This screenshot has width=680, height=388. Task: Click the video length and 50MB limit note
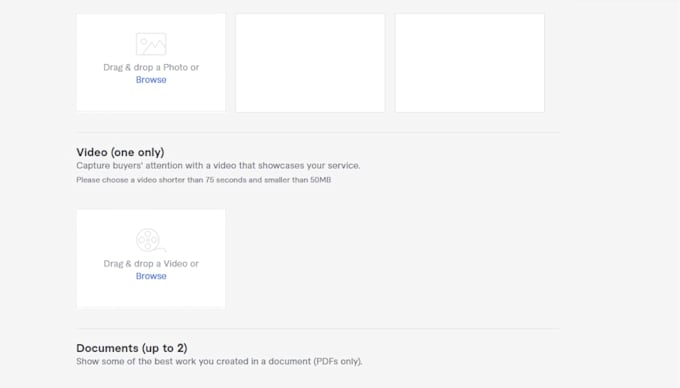[203, 180]
